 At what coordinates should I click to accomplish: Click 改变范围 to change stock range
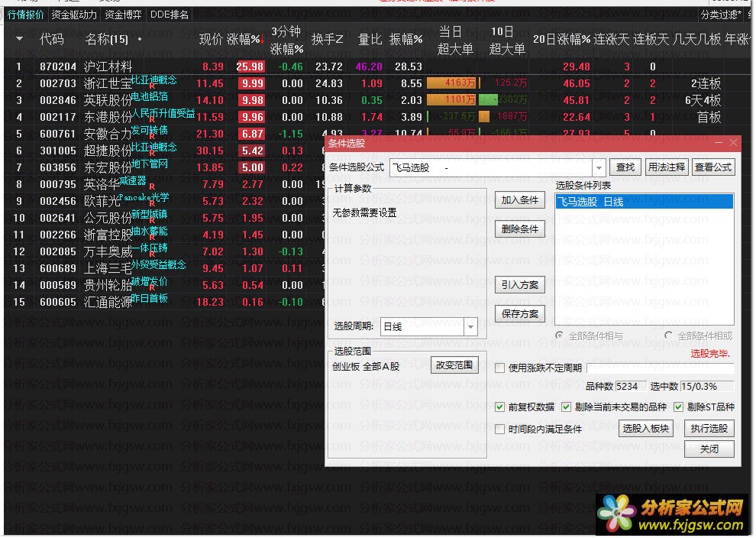(454, 365)
